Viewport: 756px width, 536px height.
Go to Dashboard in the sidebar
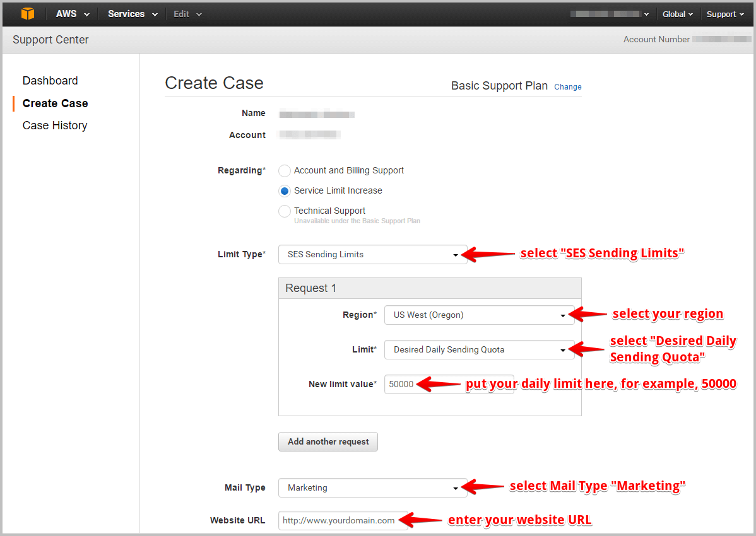[50, 81]
